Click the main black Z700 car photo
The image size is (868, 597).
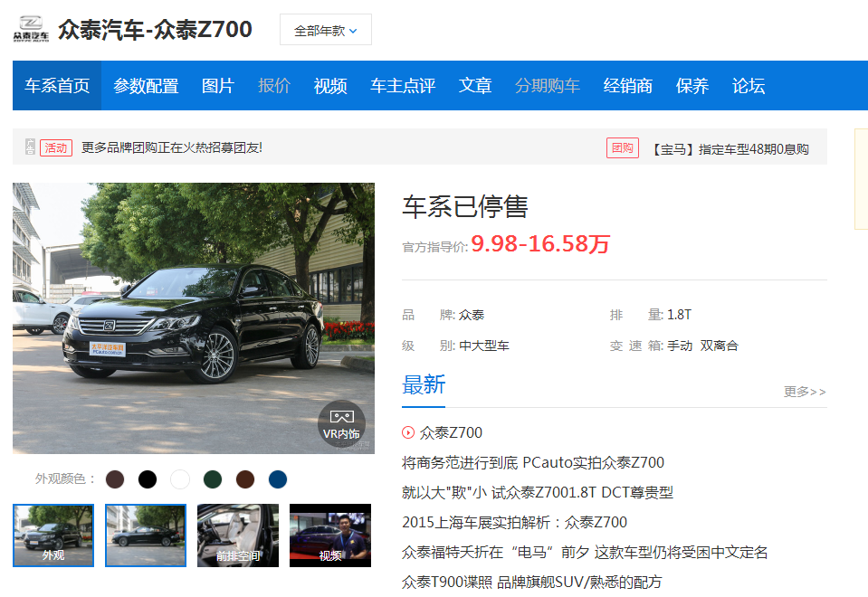[x=194, y=318]
